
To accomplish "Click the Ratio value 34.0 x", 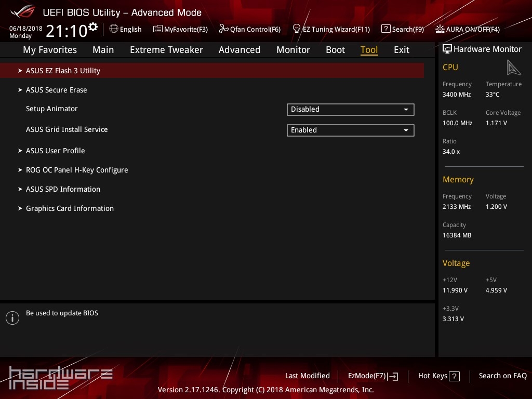I will (x=451, y=152).
